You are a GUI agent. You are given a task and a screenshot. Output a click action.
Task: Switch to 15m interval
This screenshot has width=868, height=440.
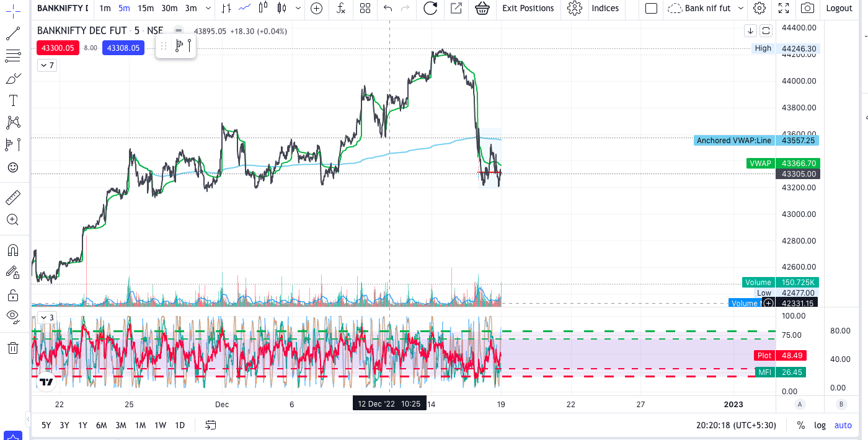(146, 8)
